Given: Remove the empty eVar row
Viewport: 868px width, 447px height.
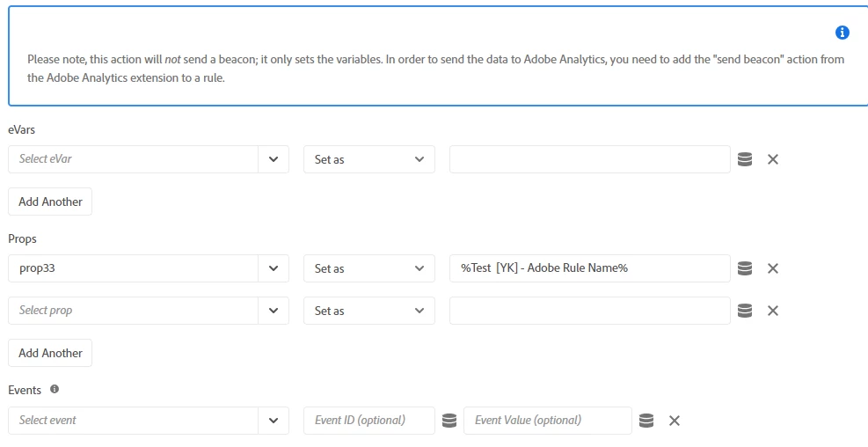Looking at the screenshot, I should click(x=773, y=159).
